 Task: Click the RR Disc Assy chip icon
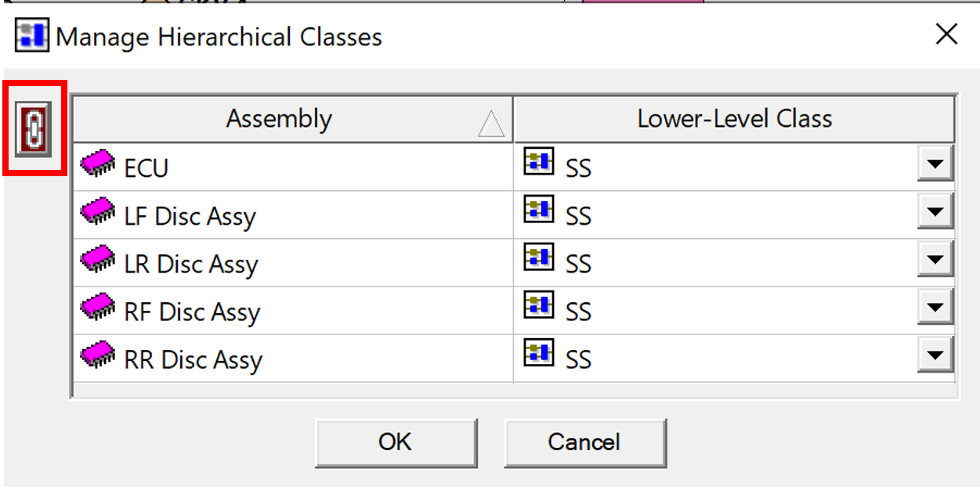click(99, 355)
